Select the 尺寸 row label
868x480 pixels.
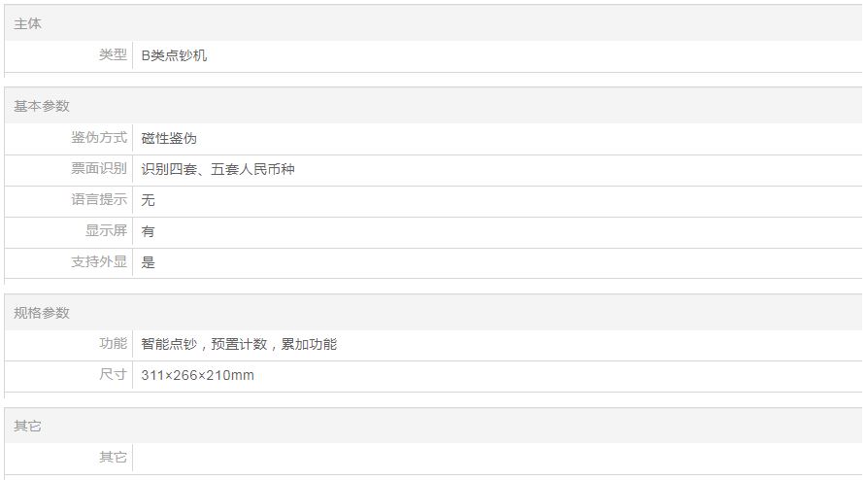[113, 375]
